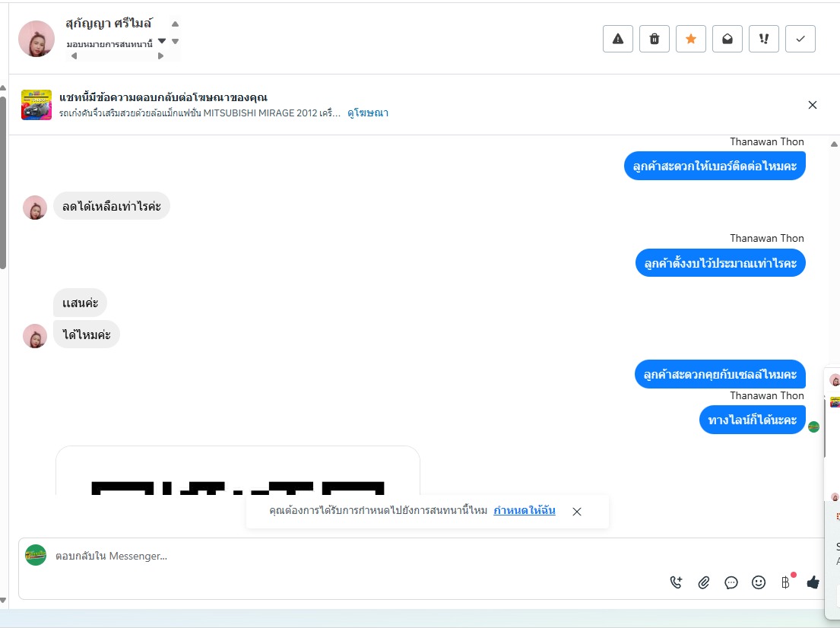Click the spam warning triangle icon

coord(618,39)
